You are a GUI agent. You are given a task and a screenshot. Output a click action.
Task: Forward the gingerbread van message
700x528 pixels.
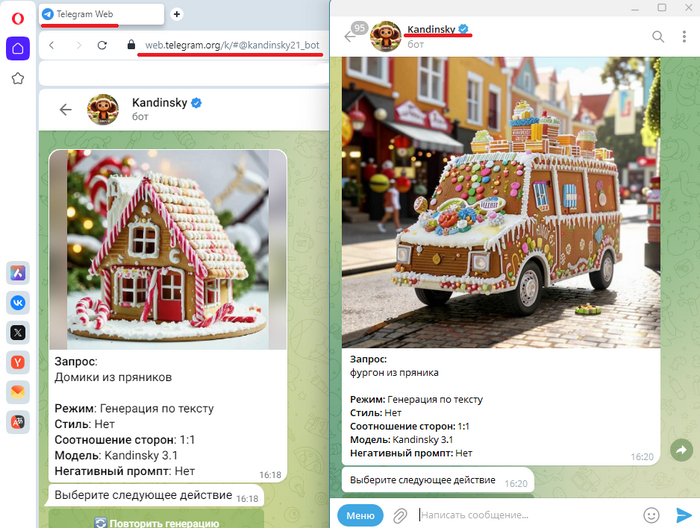(x=681, y=450)
